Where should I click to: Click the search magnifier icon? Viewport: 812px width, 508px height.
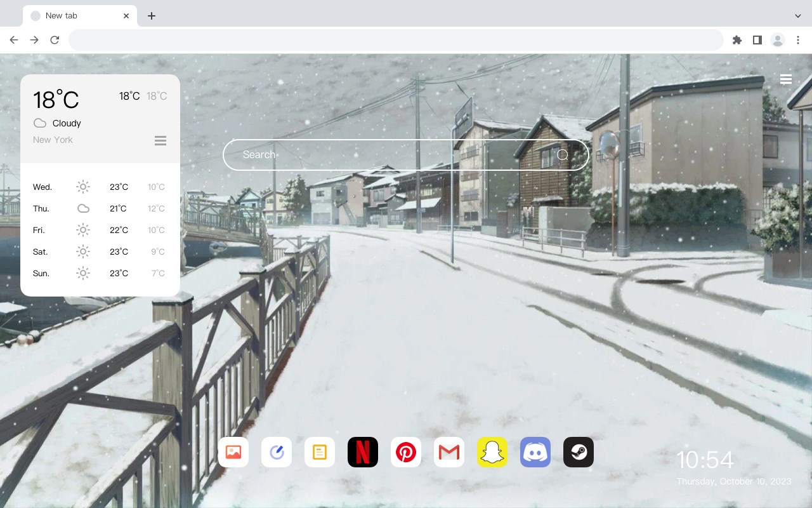coord(563,155)
